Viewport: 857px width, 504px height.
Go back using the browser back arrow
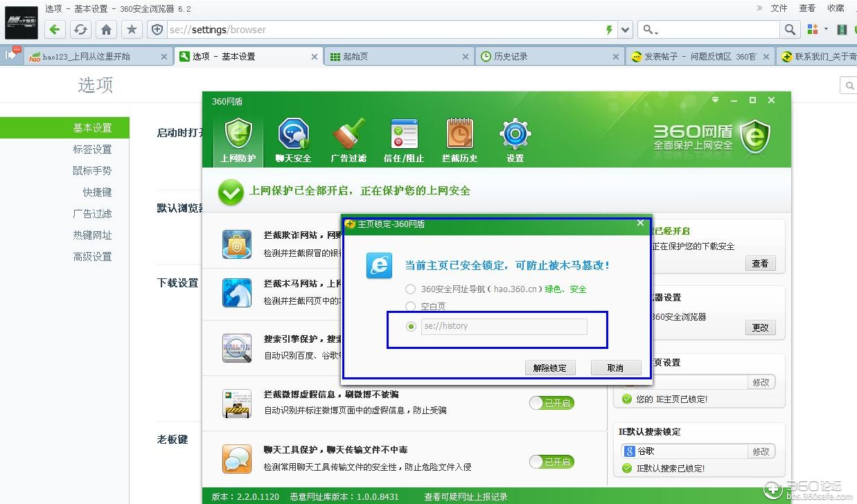pyautogui.click(x=55, y=30)
